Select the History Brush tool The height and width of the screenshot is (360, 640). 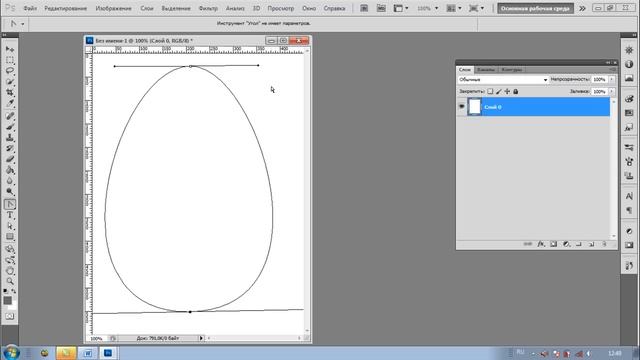[x=10, y=149]
